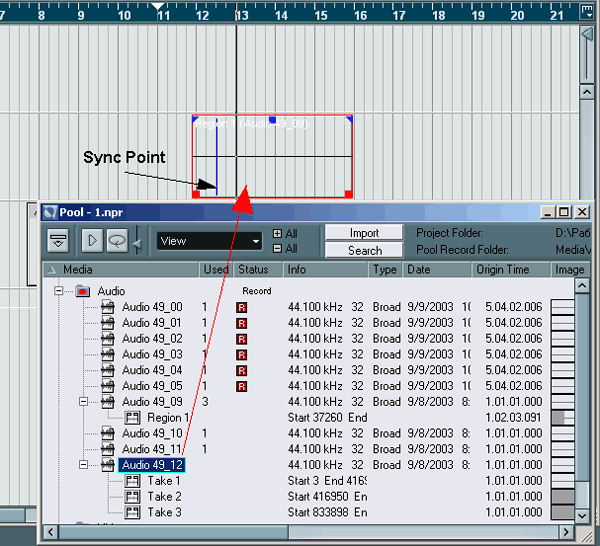Click the record status R for Audio 49_00
This screenshot has height=546, width=600.
click(x=241, y=308)
